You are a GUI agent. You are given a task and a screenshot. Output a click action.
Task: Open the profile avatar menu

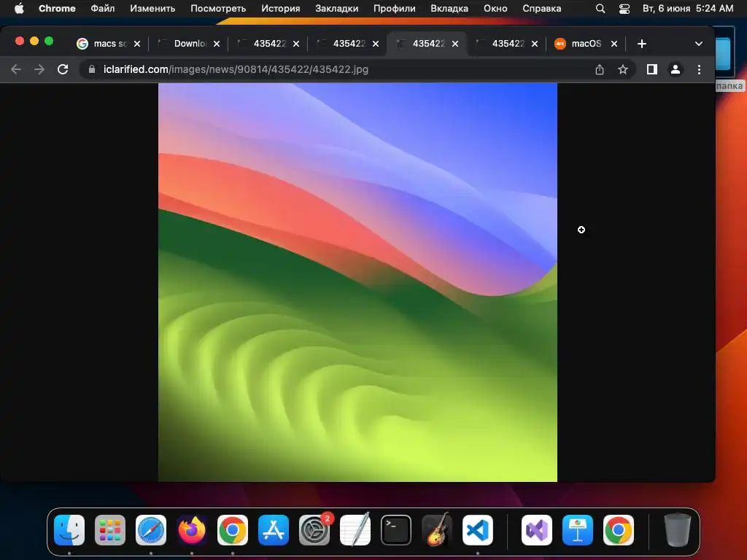[x=675, y=69]
